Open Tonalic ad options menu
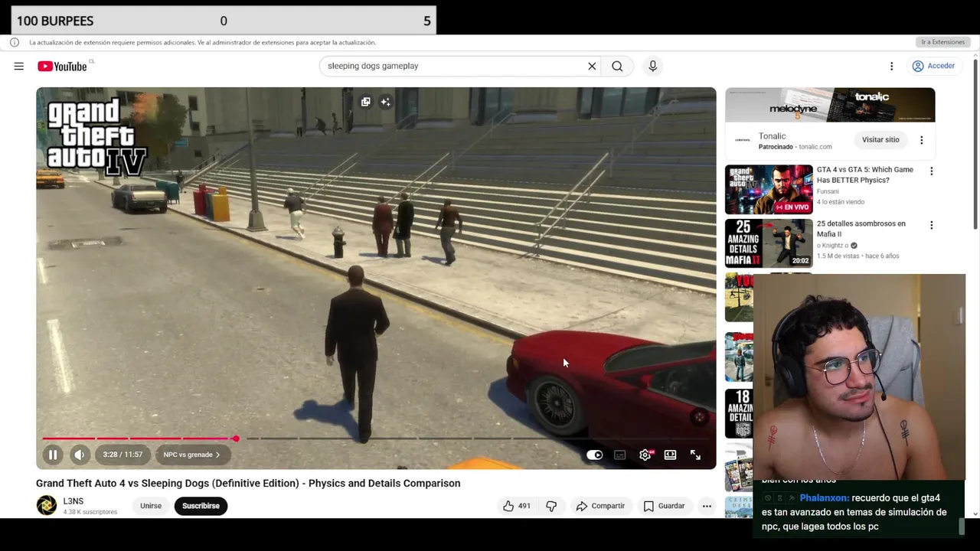 pyautogui.click(x=921, y=140)
